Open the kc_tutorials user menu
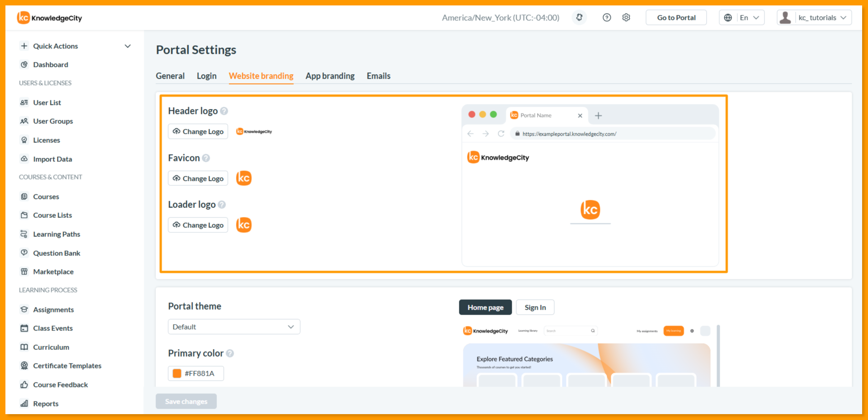 point(814,18)
